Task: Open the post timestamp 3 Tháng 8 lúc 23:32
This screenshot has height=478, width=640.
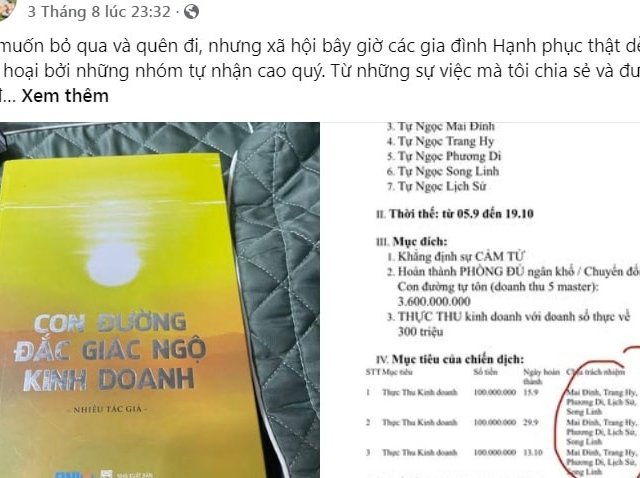Action: (99, 12)
